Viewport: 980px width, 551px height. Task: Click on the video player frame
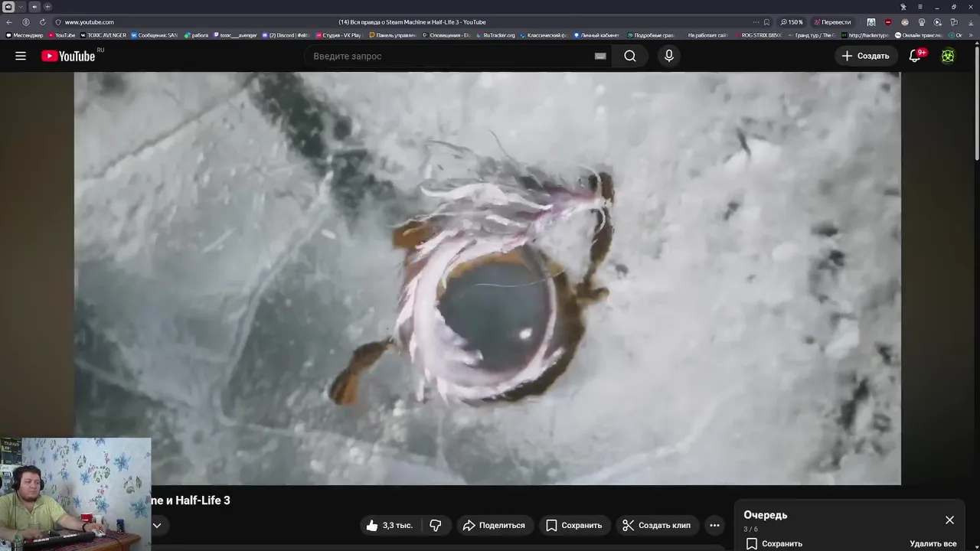(488, 279)
